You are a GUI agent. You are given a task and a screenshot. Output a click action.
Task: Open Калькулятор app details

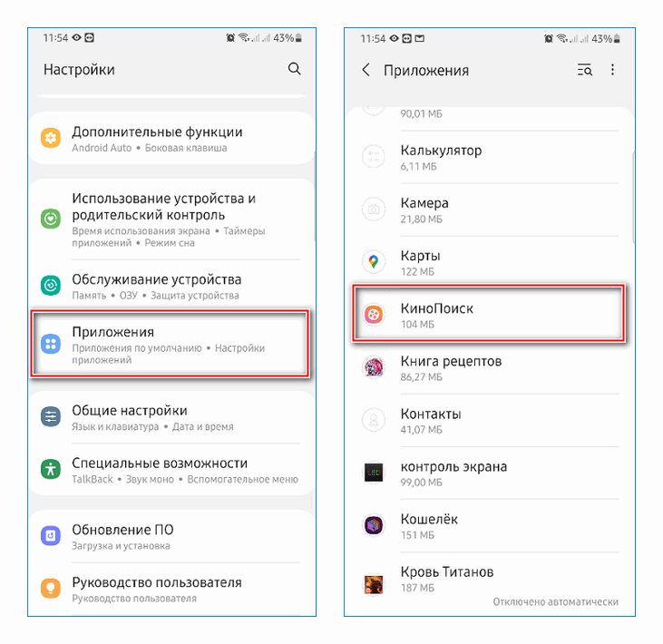490,157
